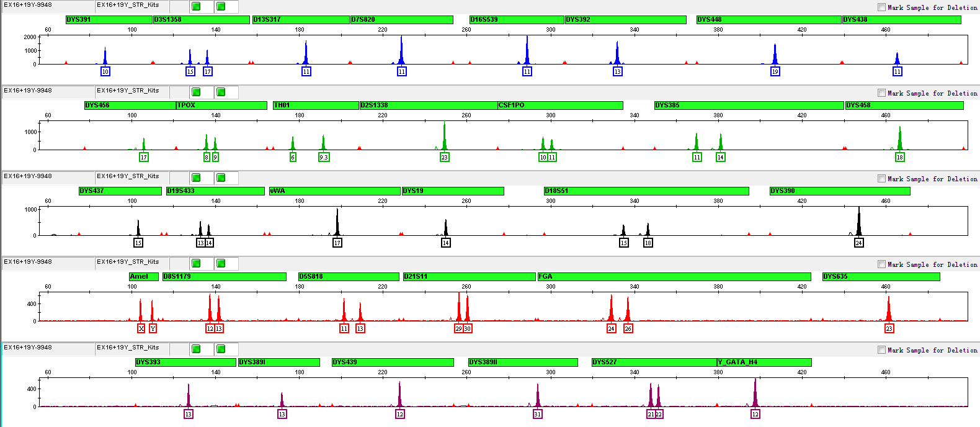Select the Amel marker header bar

144,277
